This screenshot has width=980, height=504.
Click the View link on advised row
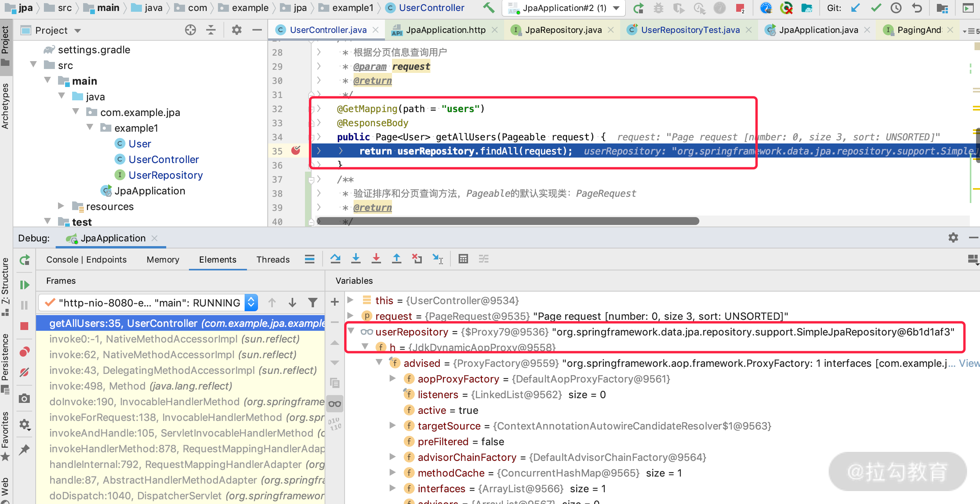(x=969, y=363)
